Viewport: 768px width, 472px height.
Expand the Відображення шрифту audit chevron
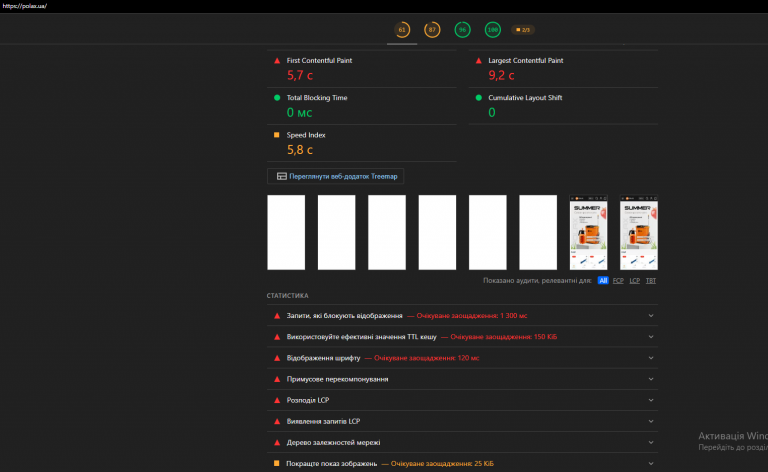[651, 358]
